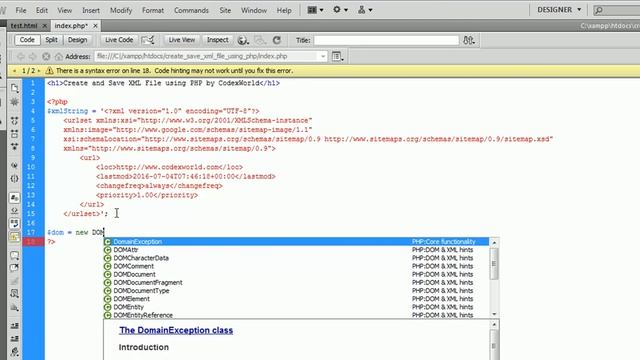Toggle Inspect mode
Screen dimensions: 640x360
[x=218, y=40]
